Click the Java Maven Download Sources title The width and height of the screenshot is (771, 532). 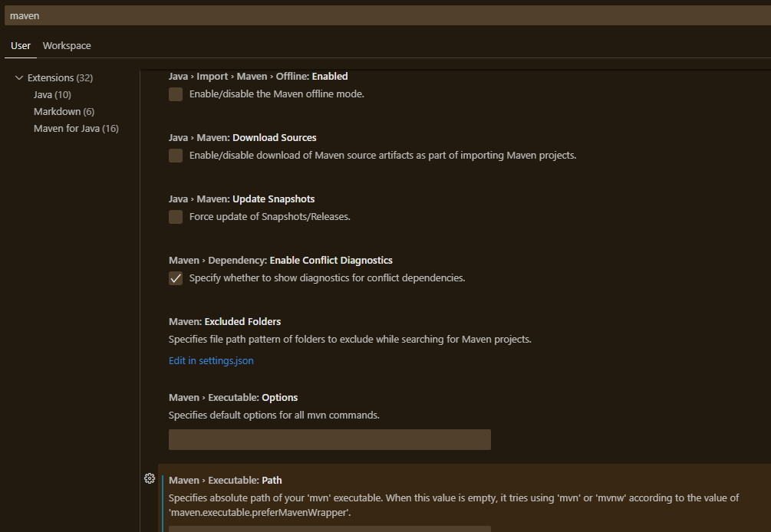tap(242, 137)
